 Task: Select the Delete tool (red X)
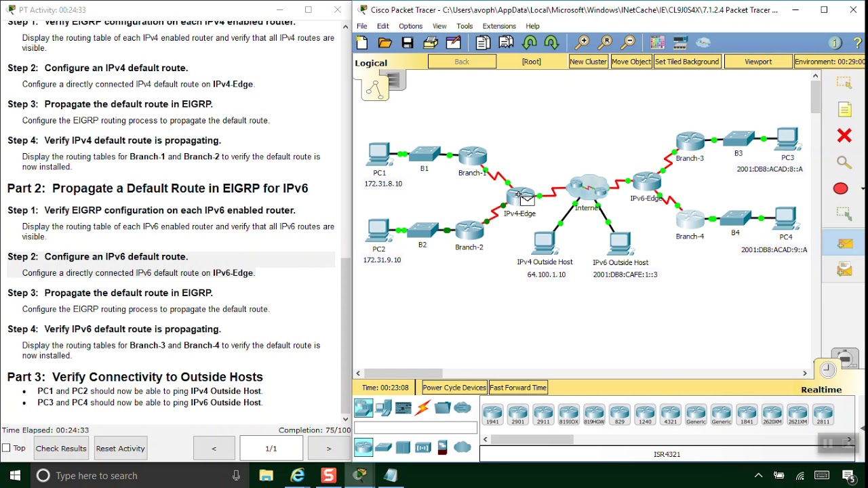[x=844, y=136]
